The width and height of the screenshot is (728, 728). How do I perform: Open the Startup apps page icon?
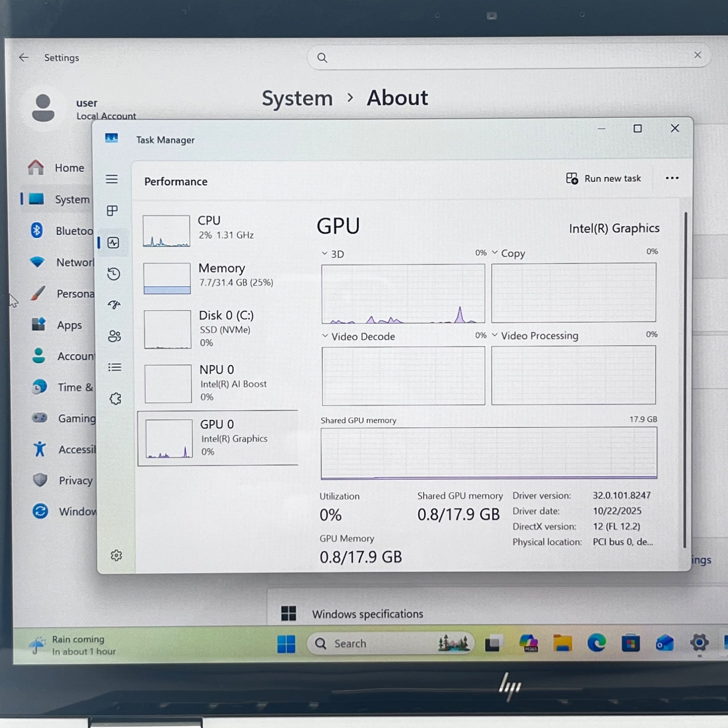(114, 305)
